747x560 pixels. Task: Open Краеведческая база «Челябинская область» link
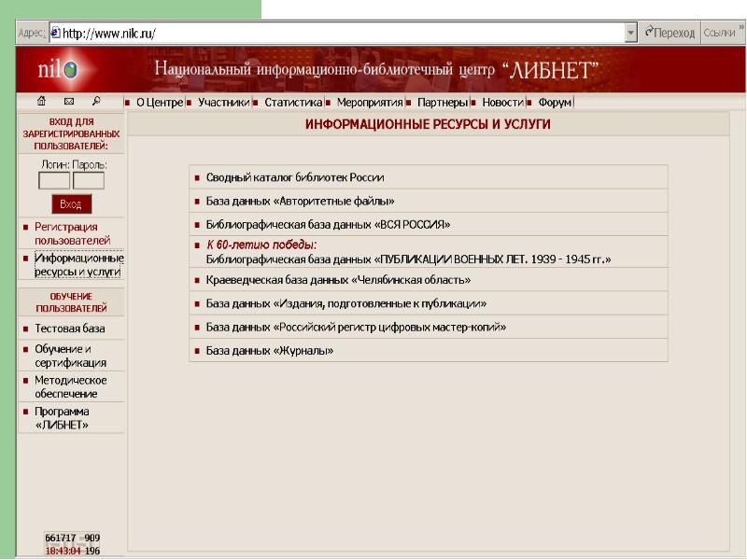tap(337, 279)
